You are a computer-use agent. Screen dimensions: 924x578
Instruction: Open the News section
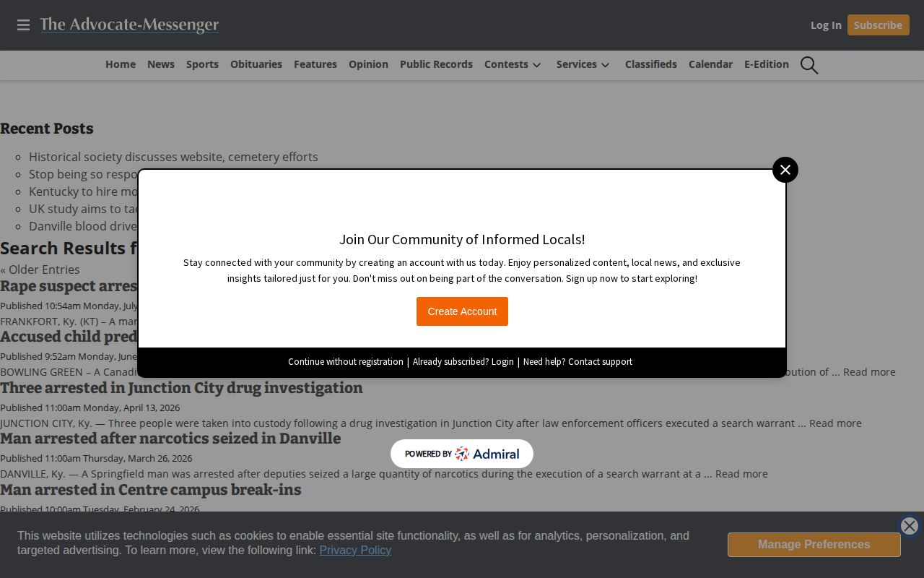[161, 64]
